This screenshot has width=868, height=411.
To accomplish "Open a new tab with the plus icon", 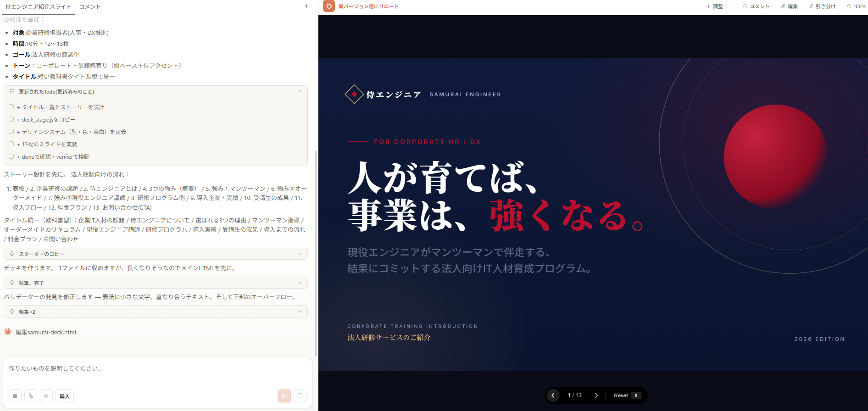I will point(306,6).
